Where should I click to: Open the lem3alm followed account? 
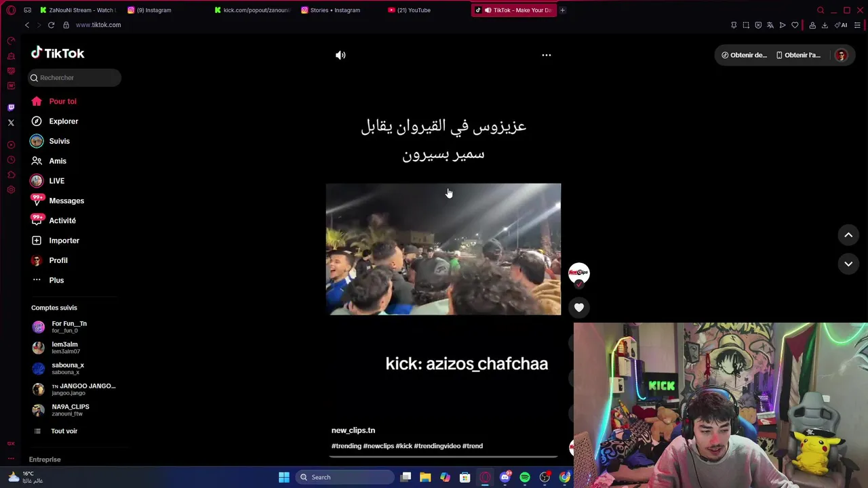(x=56, y=348)
